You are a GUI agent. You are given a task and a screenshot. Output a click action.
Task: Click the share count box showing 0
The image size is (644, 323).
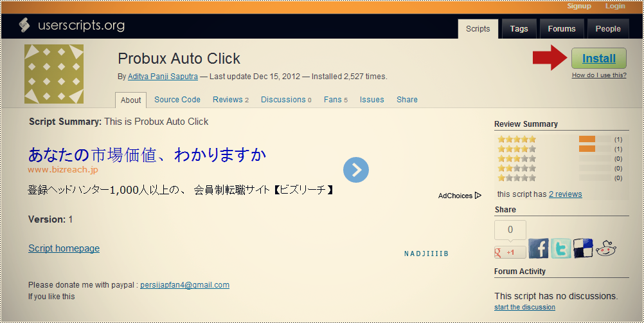tap(510, 230)
